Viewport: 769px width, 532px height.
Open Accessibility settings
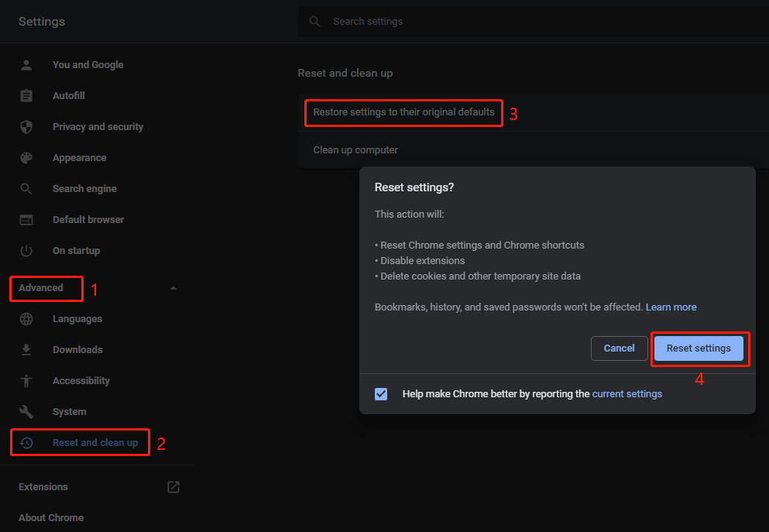coord(81,380)
